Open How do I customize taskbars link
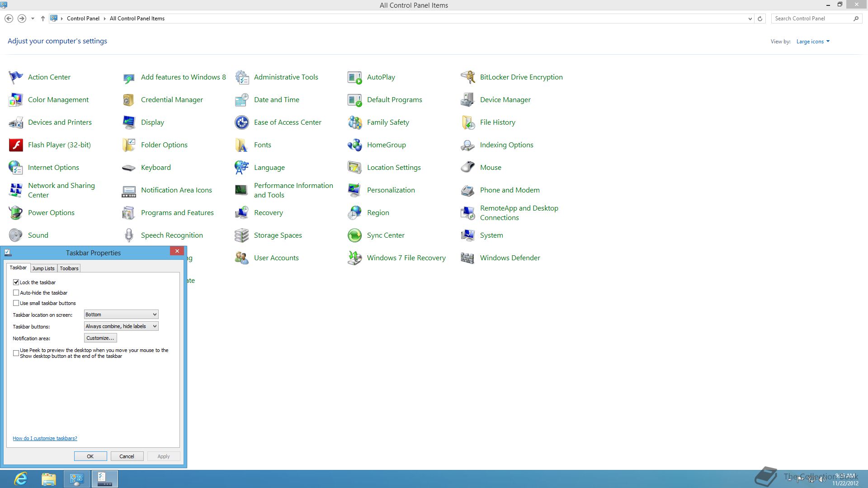This screenshot has width=868, height=488. (x=45, y=438)
